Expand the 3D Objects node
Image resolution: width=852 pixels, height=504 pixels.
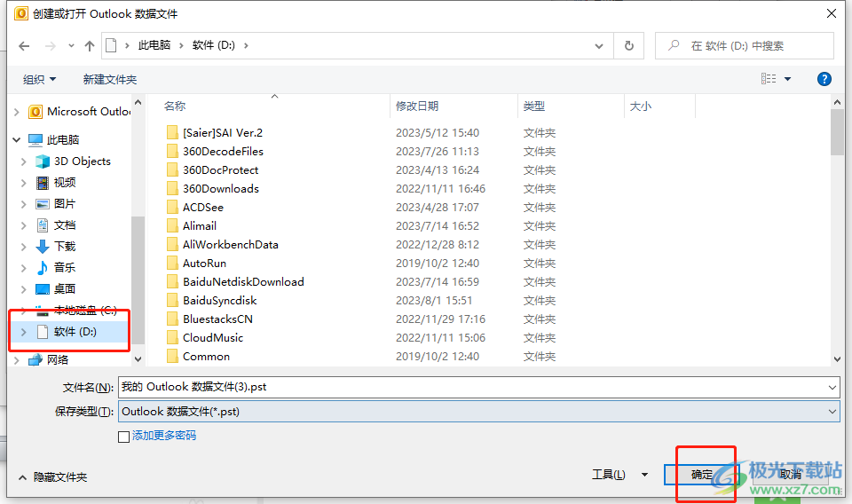click(x=23, y=161)
